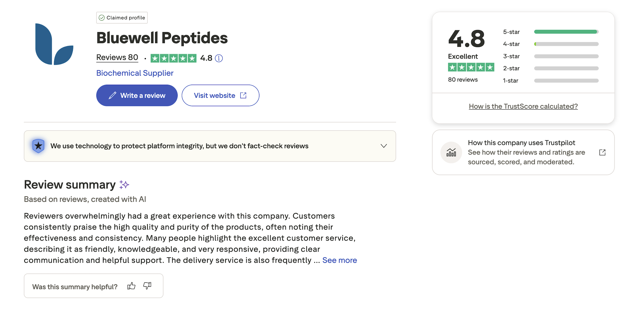
Task: Collapse the fact-check reviews banner chevron
Action: coord(383,146)
